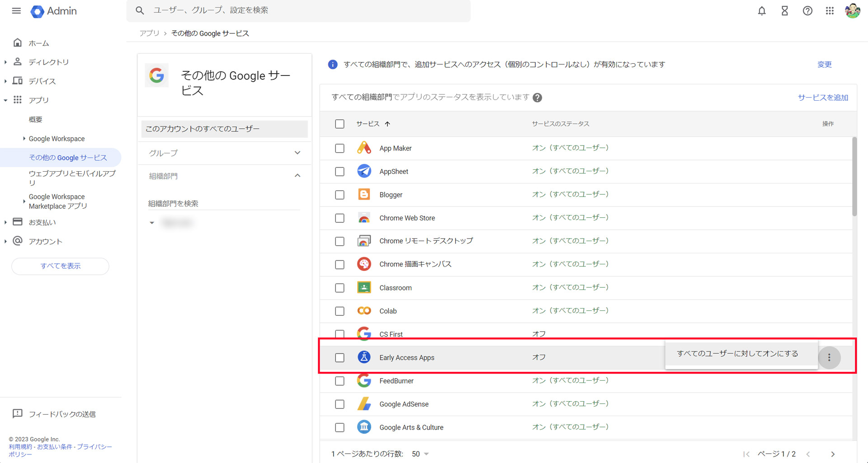Image resolution: width=868 pixels, height=463 pixels.
Task: Open ウェブアプリとモバイルアプリ sidebar item
Action: [72, 178]
